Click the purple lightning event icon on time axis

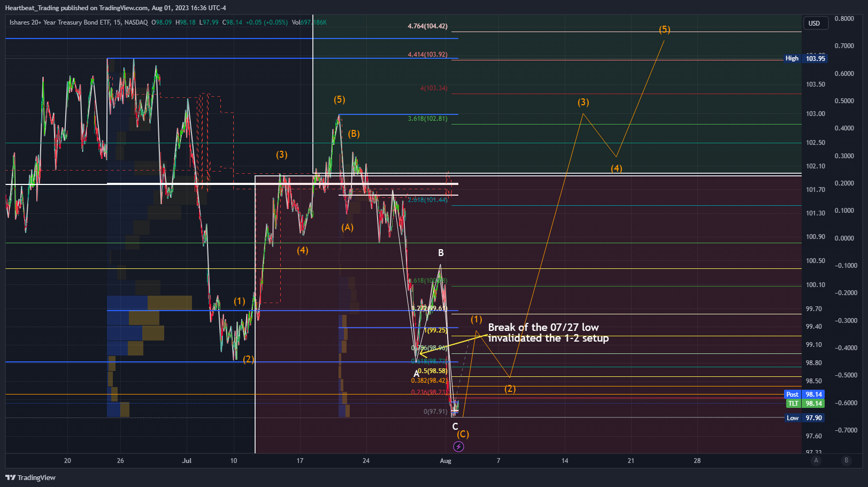coord(458,446)
